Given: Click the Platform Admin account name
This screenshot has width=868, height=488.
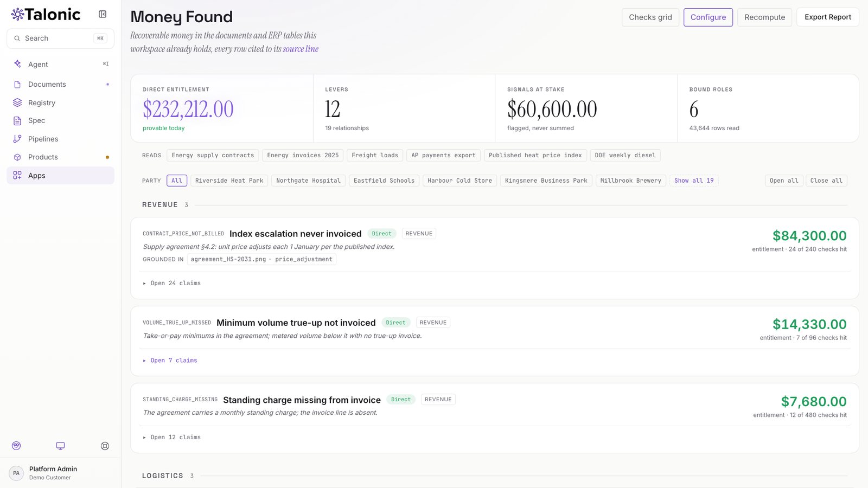Looking at the screenshot, I should coord(53,469).
